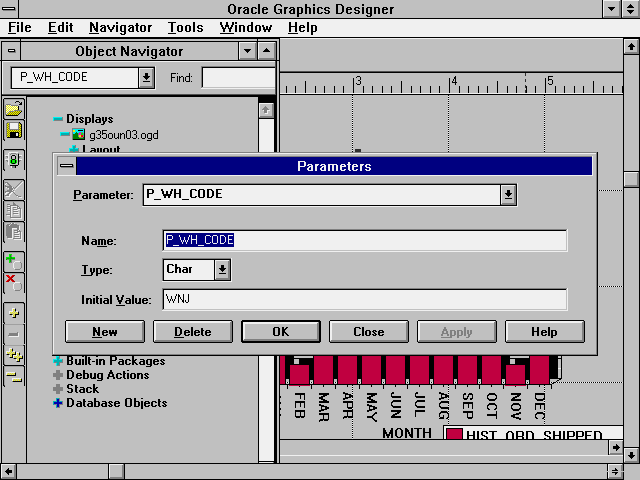This screenshot has height=480, width=640.
Task: Click the yellow plus Expand icon
Action: point(14,312)
